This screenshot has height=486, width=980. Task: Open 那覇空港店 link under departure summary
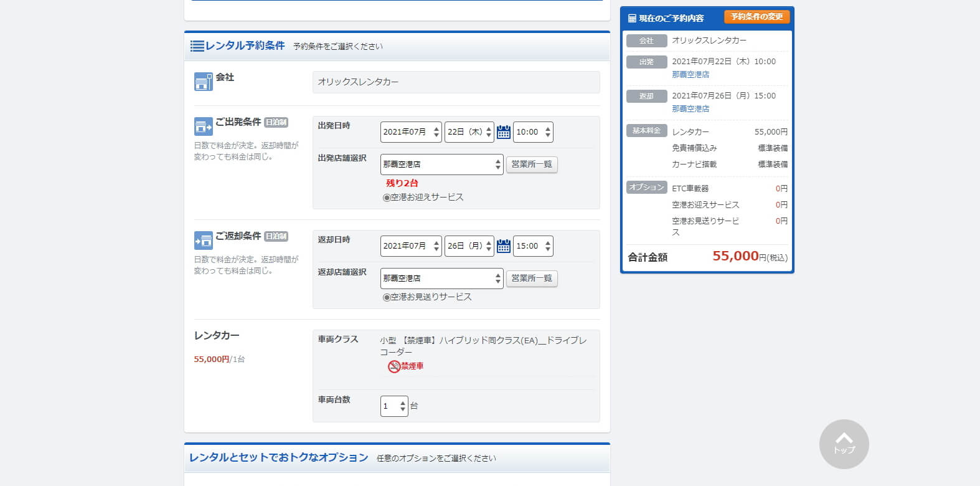click(690, 75)
